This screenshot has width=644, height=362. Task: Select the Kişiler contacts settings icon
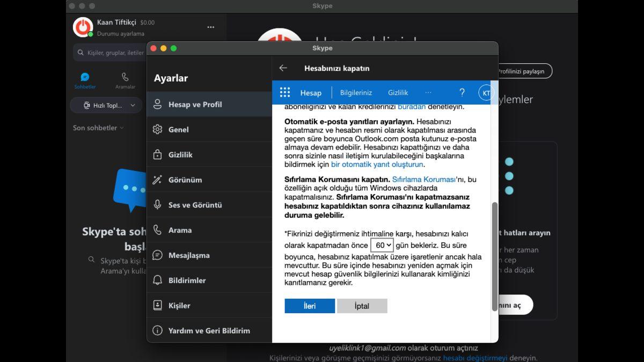pyautogui.click(x=157, y=305)
